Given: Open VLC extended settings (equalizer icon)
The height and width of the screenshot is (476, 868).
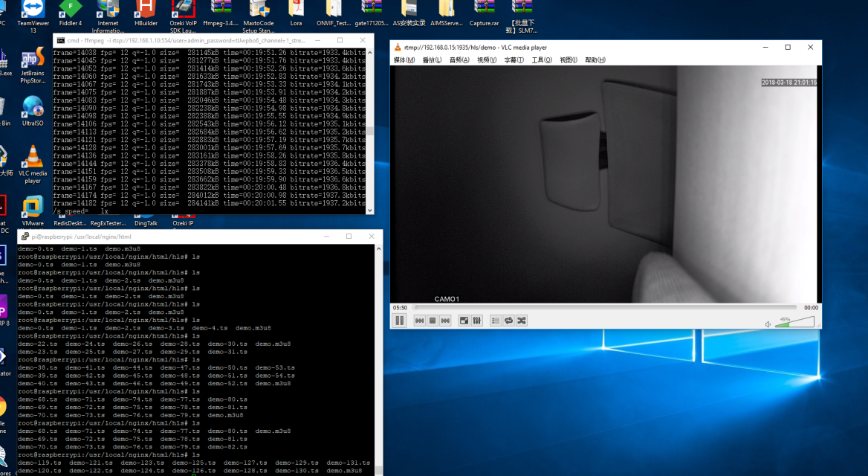Looking at the screenshot, I should [477, 321].
